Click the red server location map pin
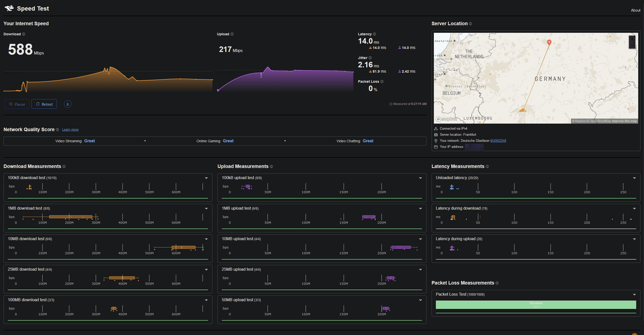 click(549, 42)
